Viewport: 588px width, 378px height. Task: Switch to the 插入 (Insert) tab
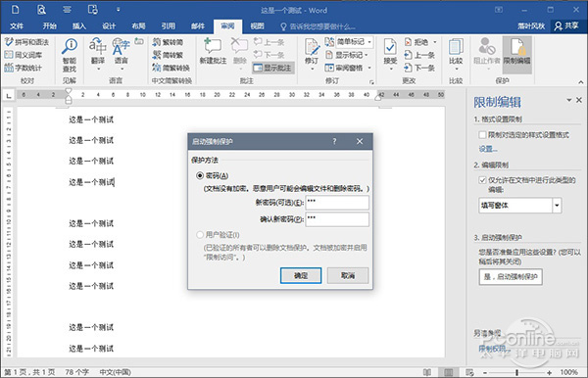[x=79, y=26]
